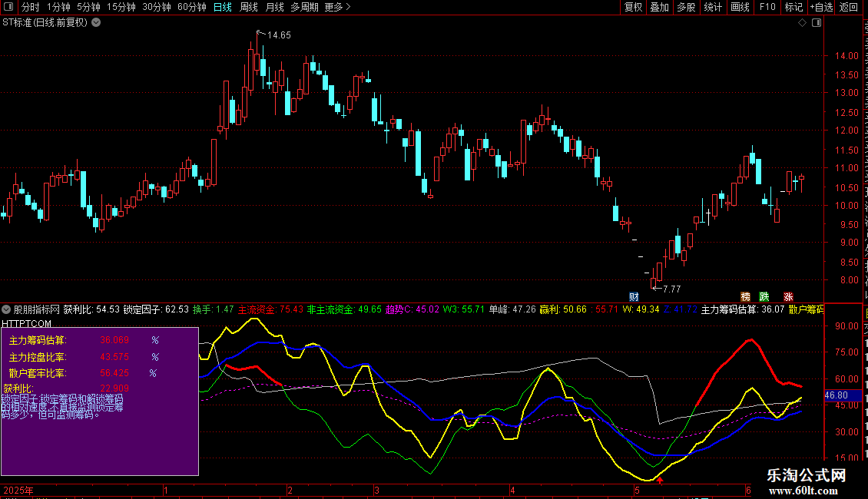Switch to 日线 daily chart

point(223,7)
